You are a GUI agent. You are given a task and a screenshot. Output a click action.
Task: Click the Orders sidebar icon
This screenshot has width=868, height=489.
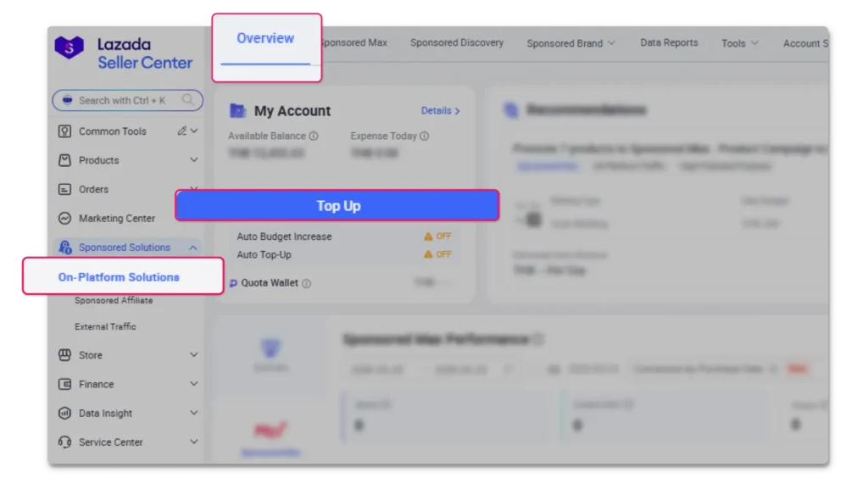64,189
